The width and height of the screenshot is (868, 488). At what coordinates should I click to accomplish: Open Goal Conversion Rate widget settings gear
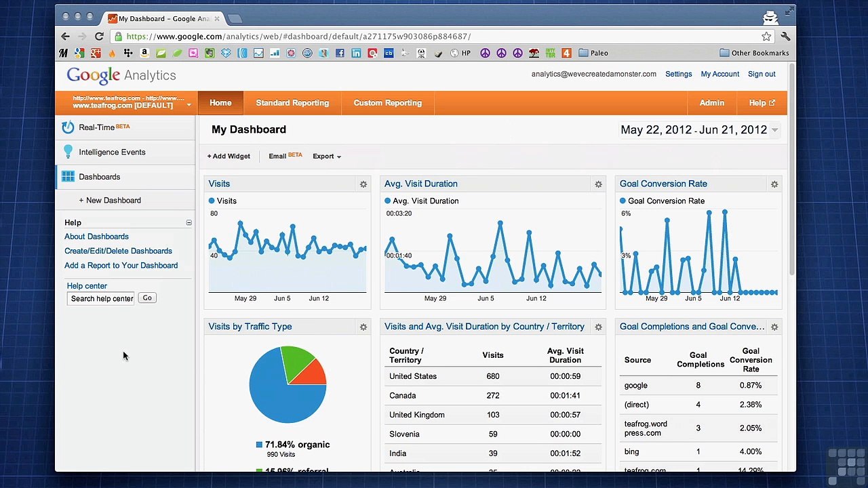point(774,184)
